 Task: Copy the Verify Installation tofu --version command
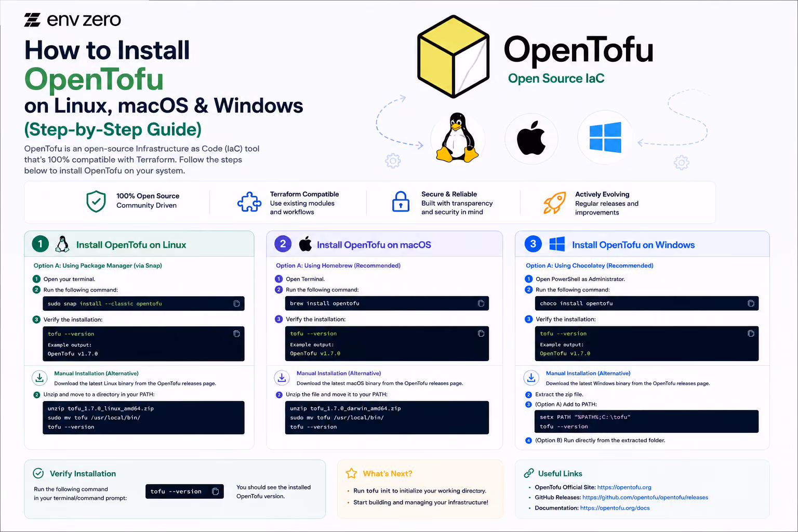pyautogui.click(x=216, y=491)
